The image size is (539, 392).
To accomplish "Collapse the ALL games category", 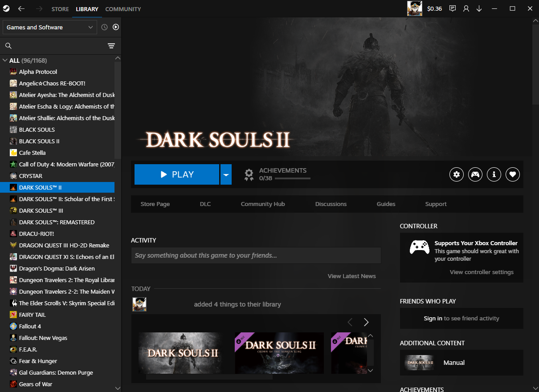I will [x=5, y=61].
